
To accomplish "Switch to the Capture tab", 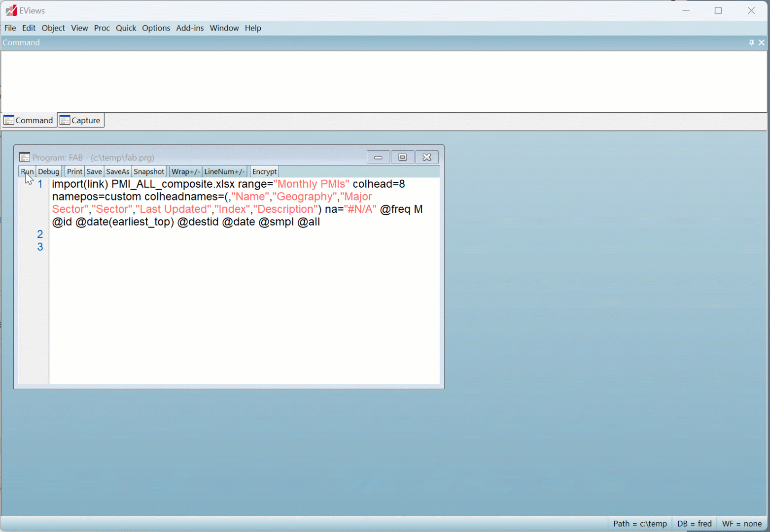I will click(x=81, y=120).
